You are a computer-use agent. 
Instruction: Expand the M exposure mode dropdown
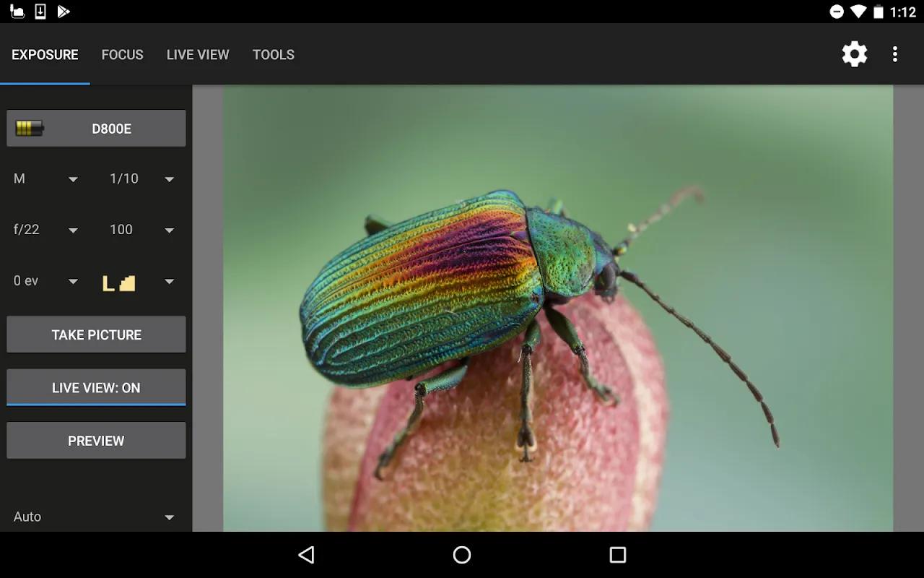pyautogui.click(x=46, y=178)
